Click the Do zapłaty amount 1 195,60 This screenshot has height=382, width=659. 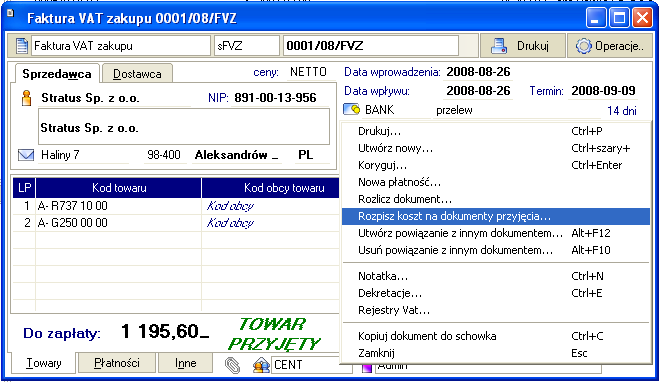[x=165, y=332]
